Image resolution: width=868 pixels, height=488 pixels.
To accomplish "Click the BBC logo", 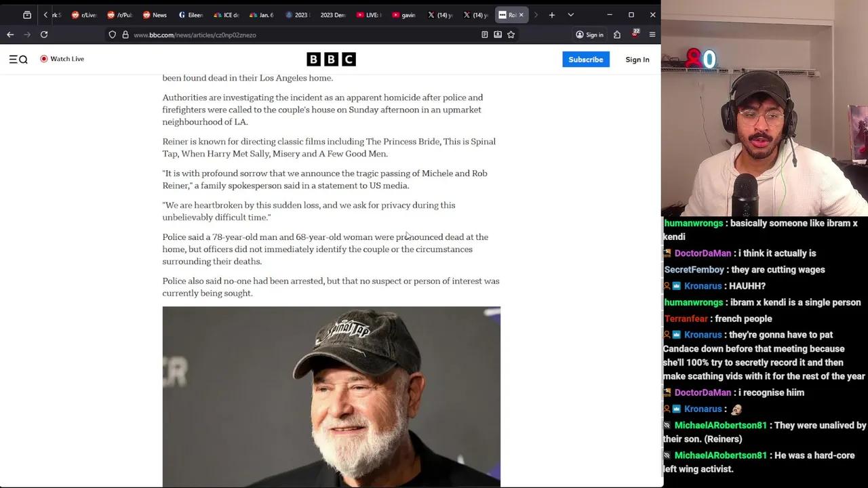I will click(331, 60).
